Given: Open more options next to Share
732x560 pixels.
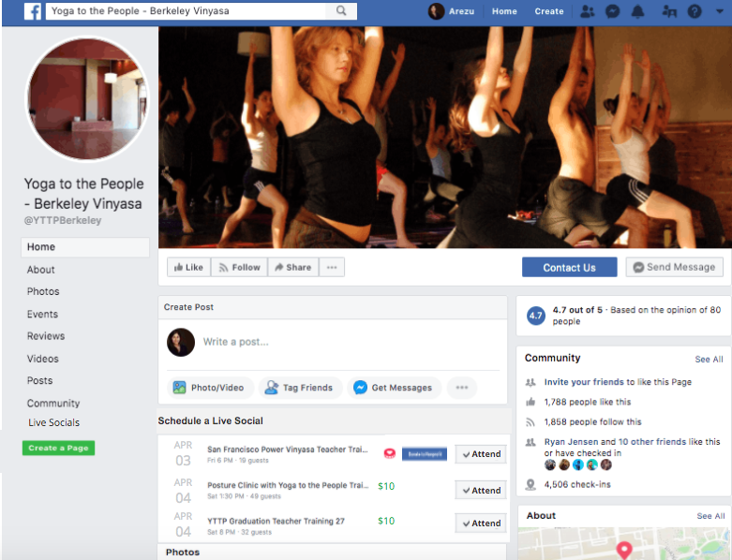Looking at the screenshot, I should 332,267.
